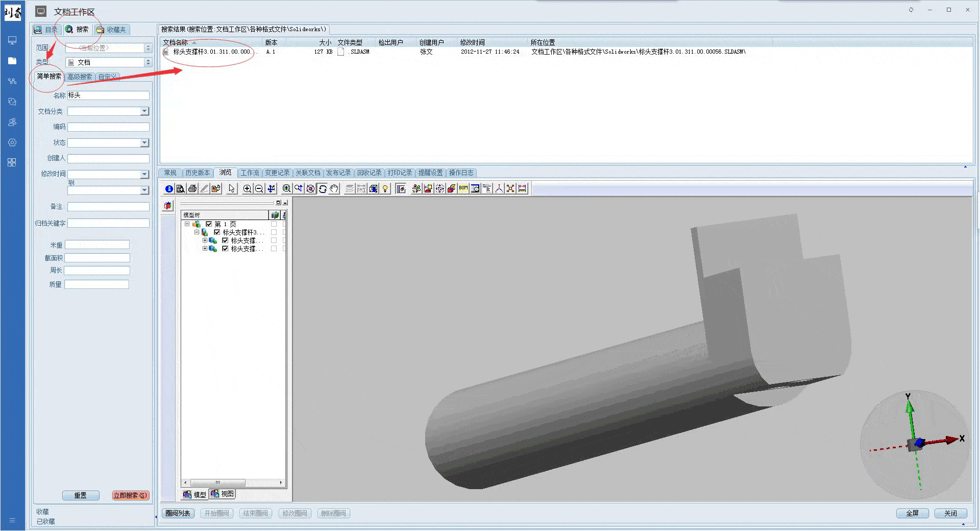980x531 pixels.
Task: Click the four-squares apps icon in sidebar
Action: [x=12, y=162]
